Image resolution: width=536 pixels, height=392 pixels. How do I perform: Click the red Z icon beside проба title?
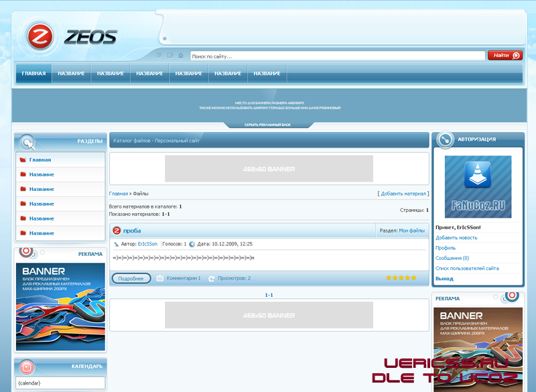pyautogui.click(x=117, y=231)
